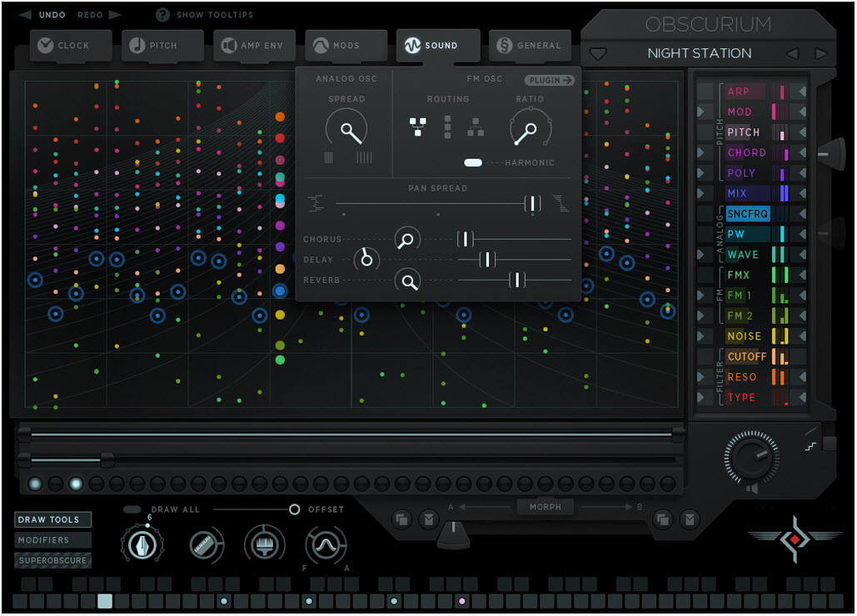This screenshot has width=857, height=616.
Task: Click the Spread knob in Analog Osc
Action: 346,129
